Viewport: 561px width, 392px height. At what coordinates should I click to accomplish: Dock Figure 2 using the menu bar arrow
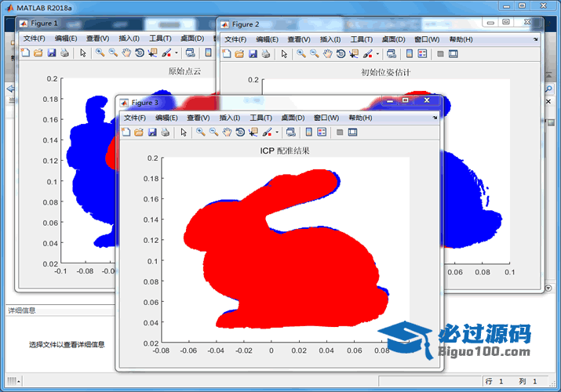click(536, 39)
